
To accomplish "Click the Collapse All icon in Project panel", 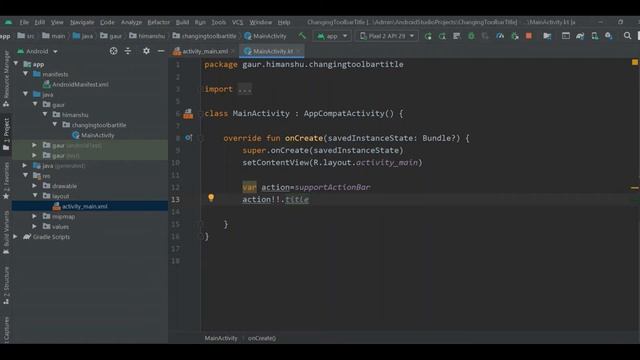I will (128, 51).
